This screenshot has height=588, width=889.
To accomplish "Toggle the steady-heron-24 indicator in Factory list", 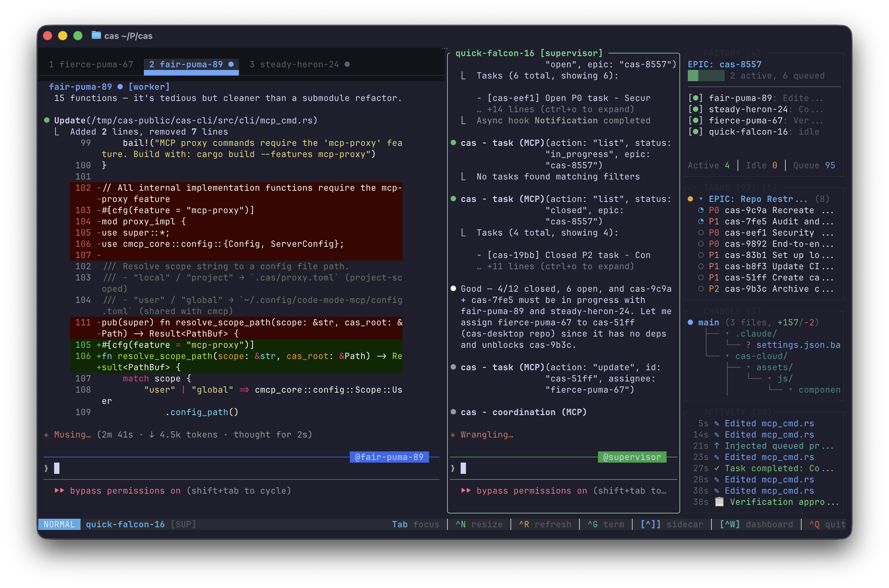I will point(696,110).
